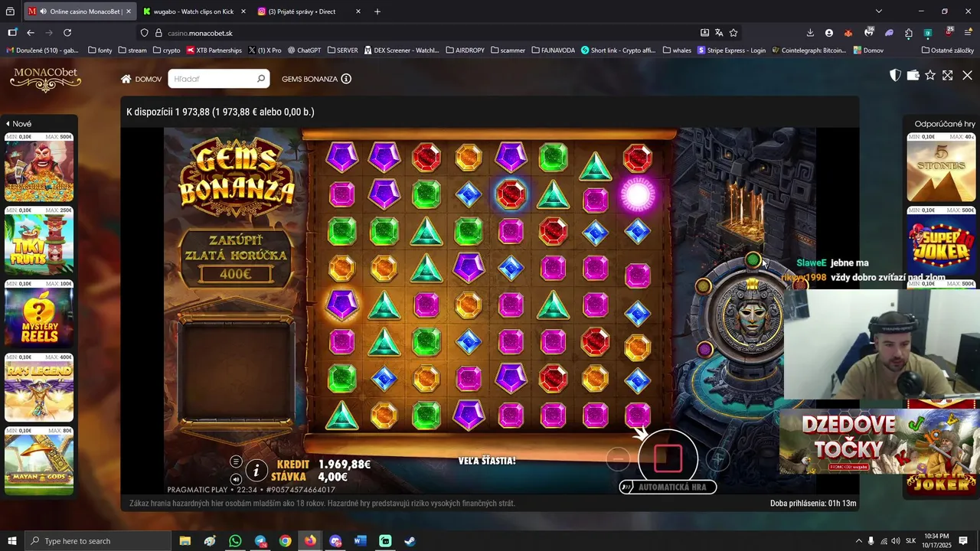Open responsible gaming shield icon
980x551 pixels.
pos(895,75)
